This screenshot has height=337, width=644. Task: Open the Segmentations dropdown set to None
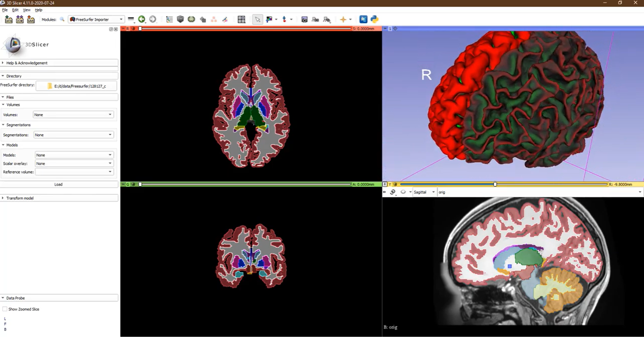coord(73,135)
